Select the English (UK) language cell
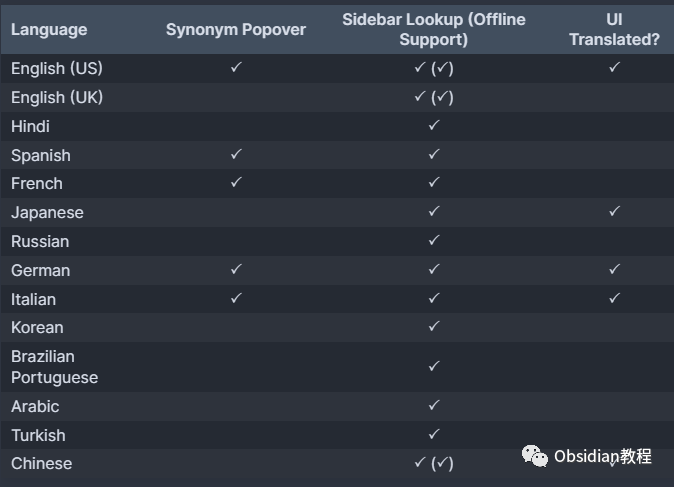Screen dimensions: 674x487 pyautogui.click(x=57, y=98)
